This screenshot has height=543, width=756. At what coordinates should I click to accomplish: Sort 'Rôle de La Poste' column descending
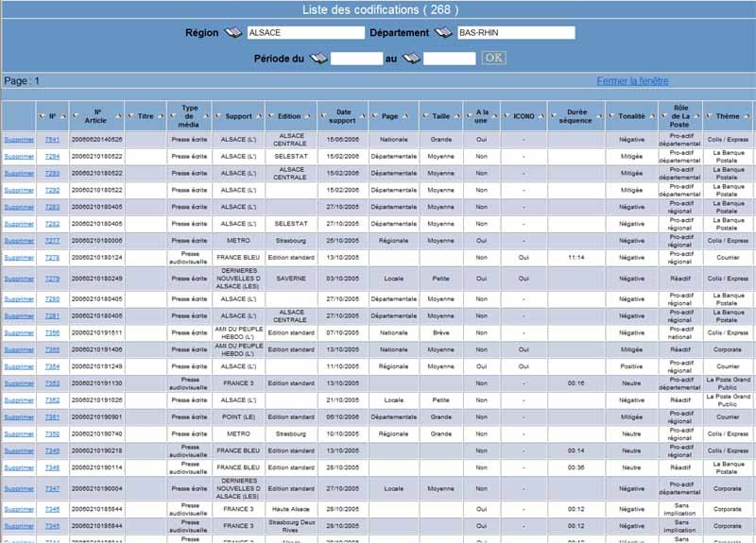pyautogui.click(x=664, y=116)
